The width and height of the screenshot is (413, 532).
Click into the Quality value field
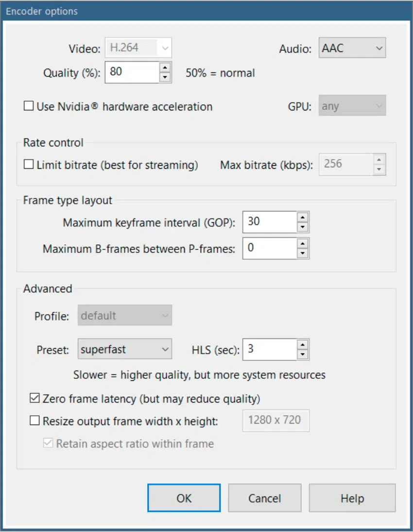(132, 72)
